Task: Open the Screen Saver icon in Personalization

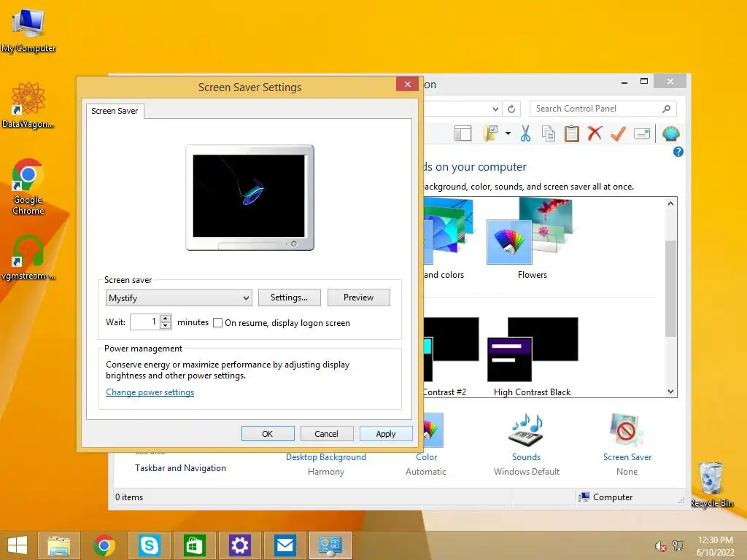Action: click(x=627, y=430)
